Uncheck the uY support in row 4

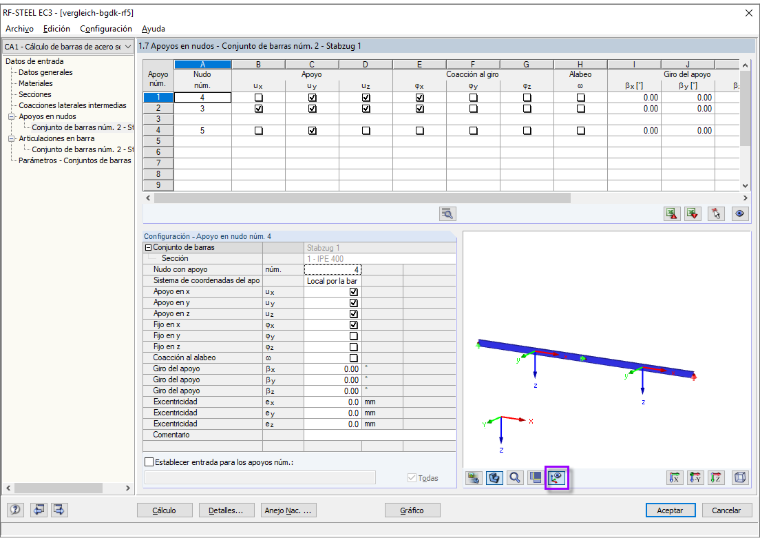tap(312, 130)
